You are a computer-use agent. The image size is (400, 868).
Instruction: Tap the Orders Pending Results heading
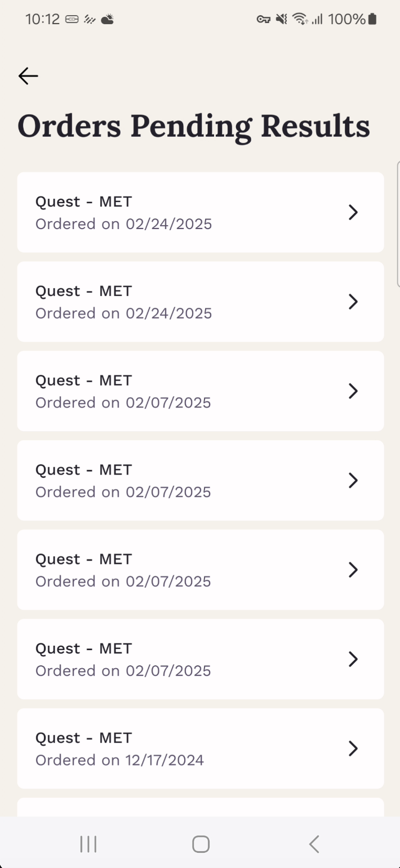(x=194, y=126)
